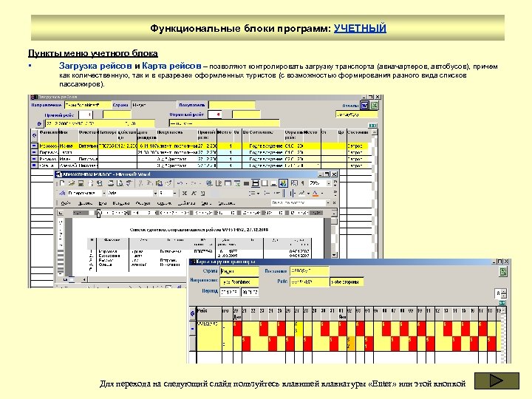Click Open icon in Word toolbar
Image resolution: width=532 pixels, height=399 pixels.
point(71,183)
